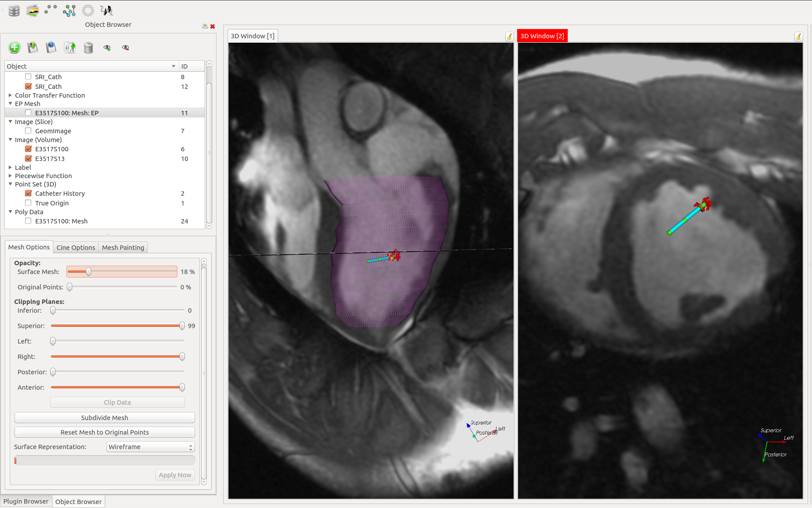Uncheck the E3517S13 volume checkbox
The image size is (812, 508).
28,158
